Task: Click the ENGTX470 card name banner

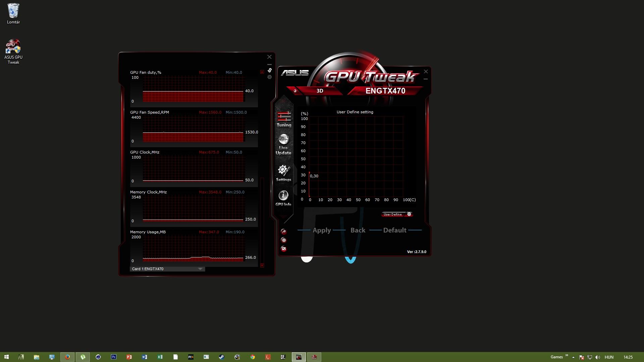Action: (x=385, y=91)
